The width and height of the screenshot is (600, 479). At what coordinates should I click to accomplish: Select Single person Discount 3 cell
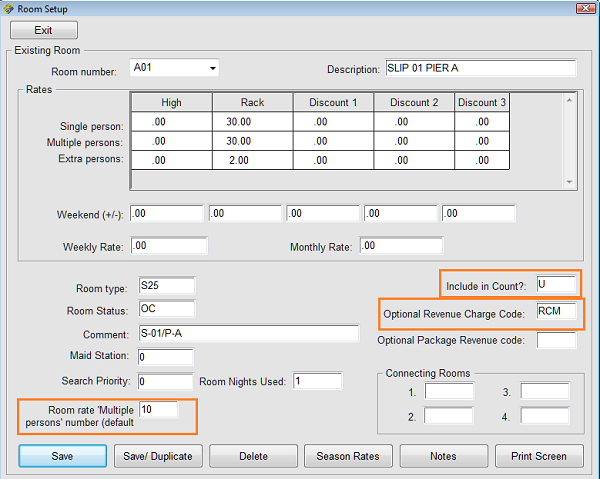point(482,122)
